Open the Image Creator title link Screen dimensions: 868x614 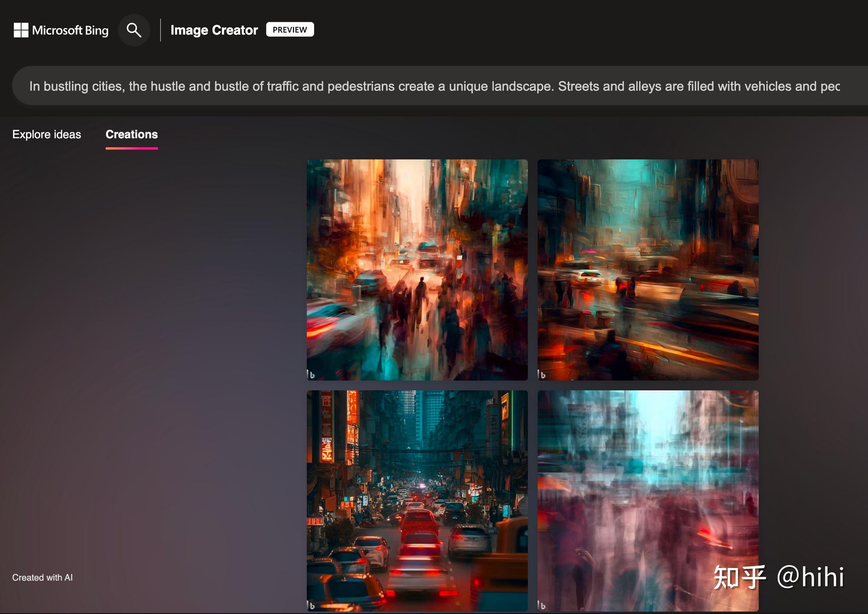click(x=214, y=30)
